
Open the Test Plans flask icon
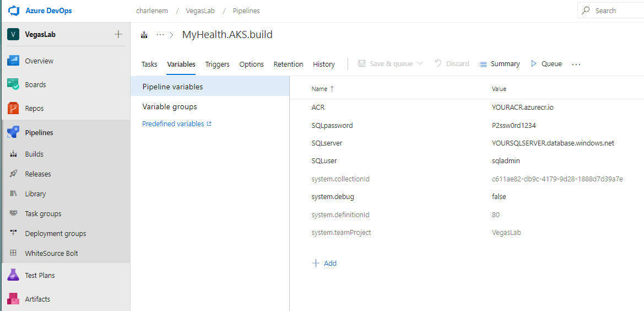click(x=13, y=275)
